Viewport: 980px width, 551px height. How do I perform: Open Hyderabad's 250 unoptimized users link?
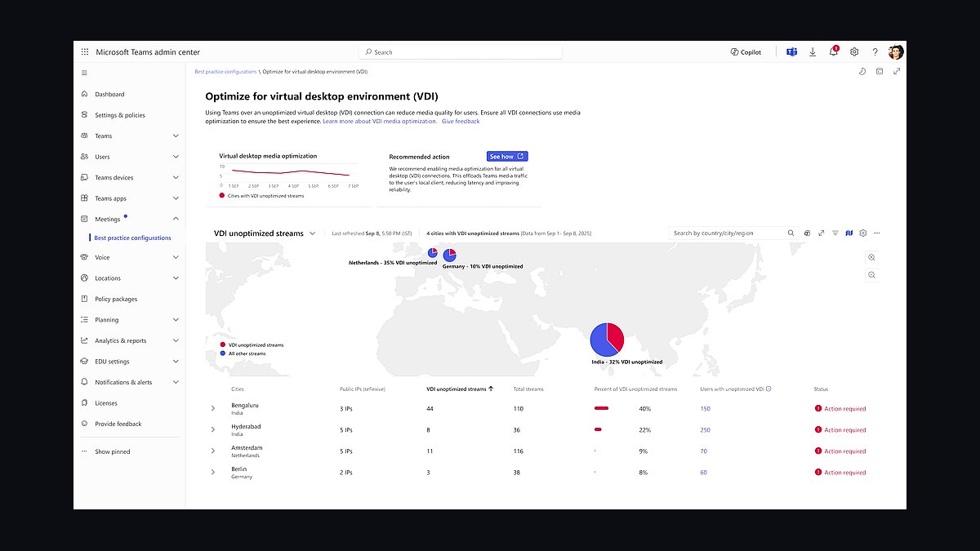tap(706, 429)
